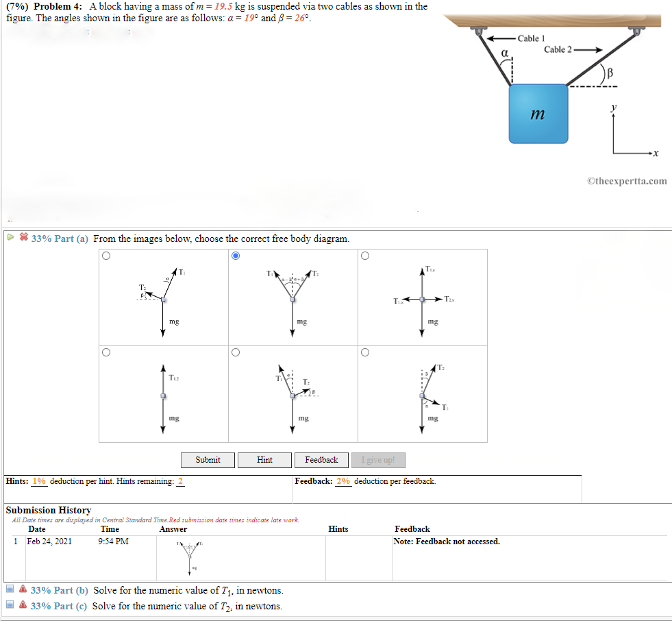Select the bottom-right mirrored tension diagram

click(365, 352)
